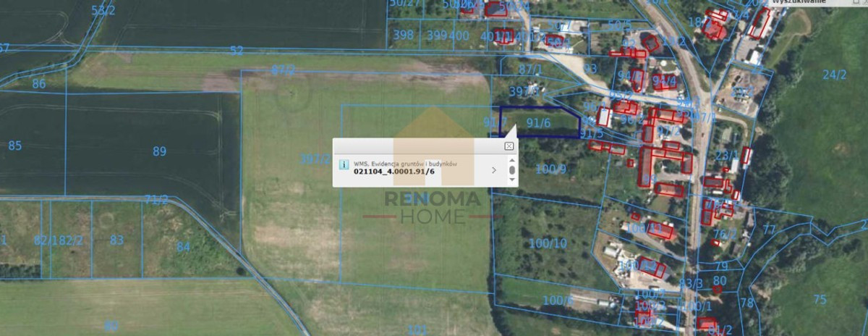Select highlighted parcel 91/6 on the map
Screen dimensions: 868x336
coord(538,123)
